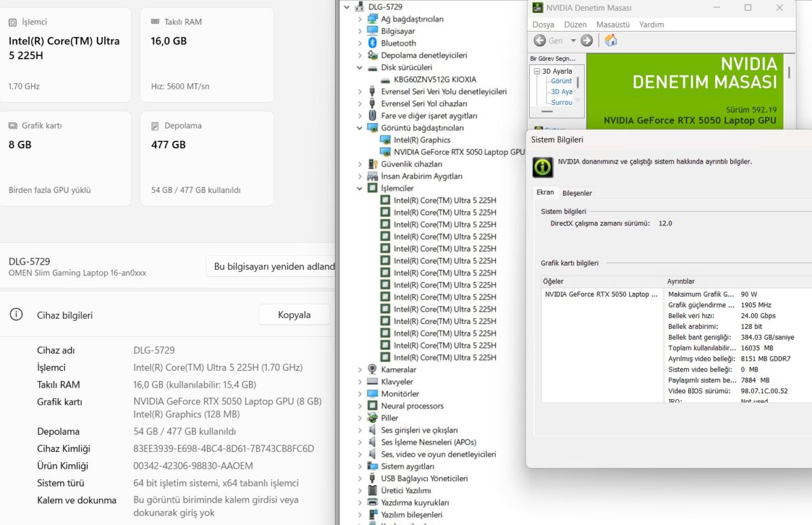Collapse the Disk sürücüleri category
This screenshot has height=525, width=812.
tap(360, 68)
